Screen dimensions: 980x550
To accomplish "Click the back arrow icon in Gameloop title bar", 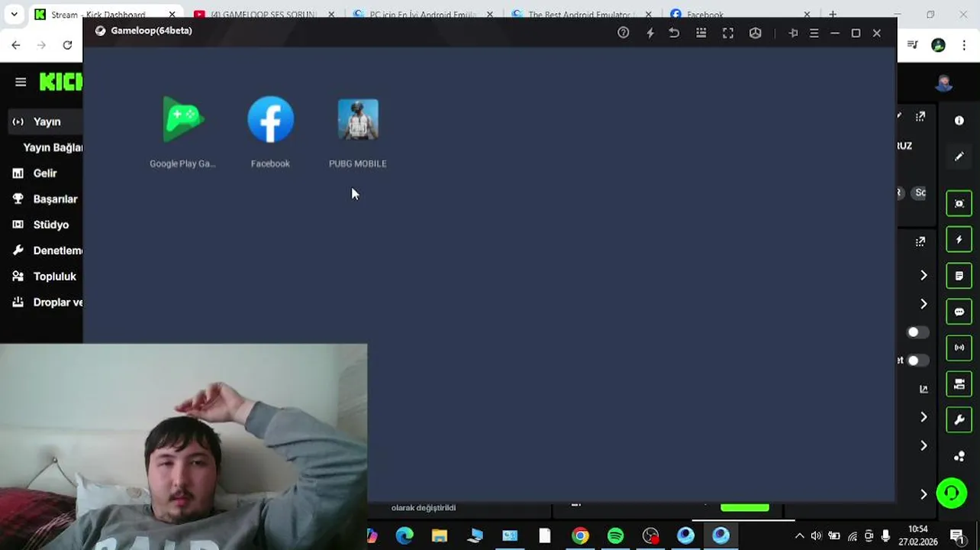I will pos(674,33).
